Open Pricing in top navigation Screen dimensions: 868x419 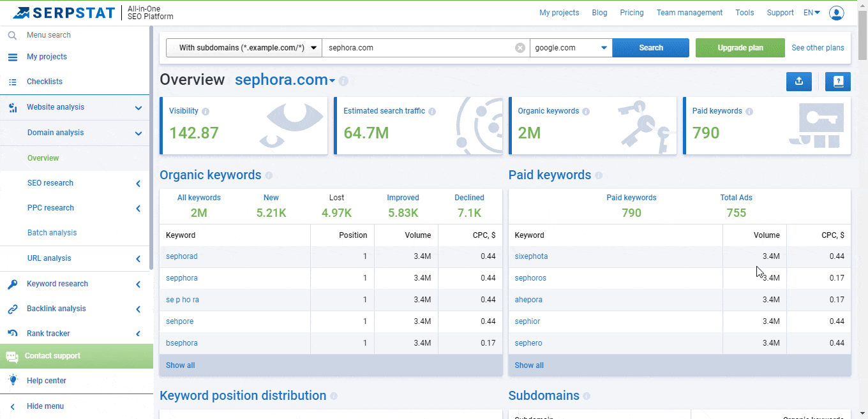632,13
